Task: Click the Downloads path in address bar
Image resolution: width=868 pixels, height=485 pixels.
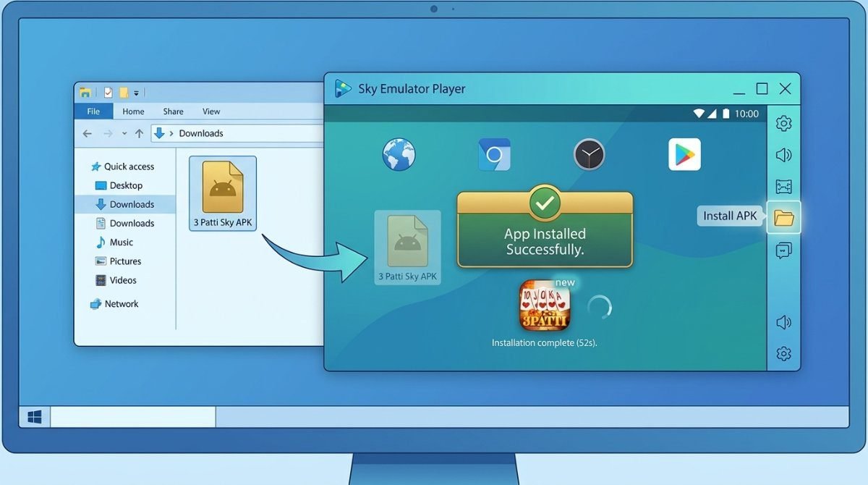Action: (201, 133)
